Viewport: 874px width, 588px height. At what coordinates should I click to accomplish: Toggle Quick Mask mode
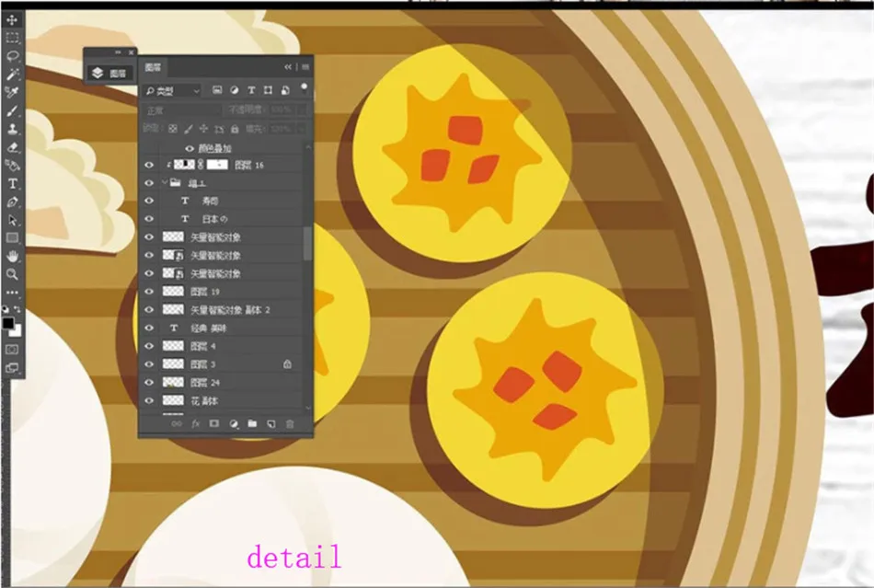12,350
